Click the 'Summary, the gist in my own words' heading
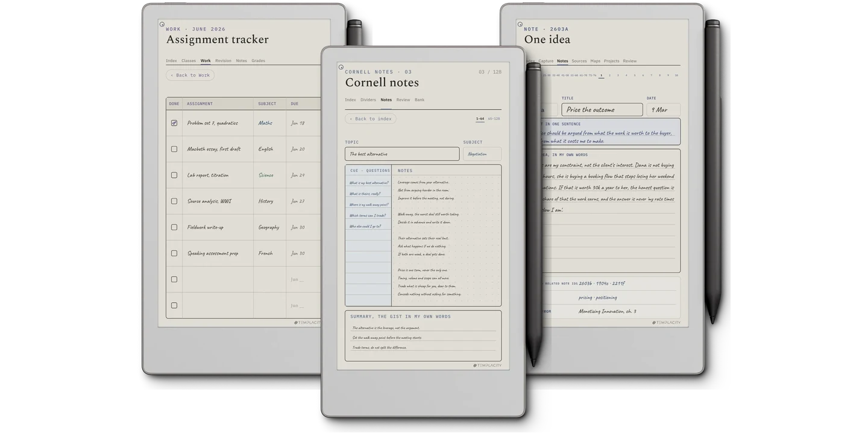Image resolution: width=868 pixels, height=433 pixels. tap(401, 317)
